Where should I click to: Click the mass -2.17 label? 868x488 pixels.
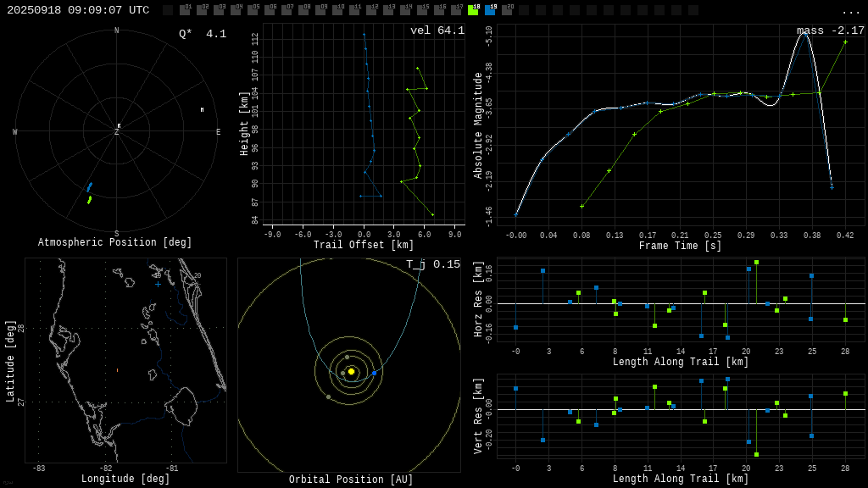pos(830,30)
